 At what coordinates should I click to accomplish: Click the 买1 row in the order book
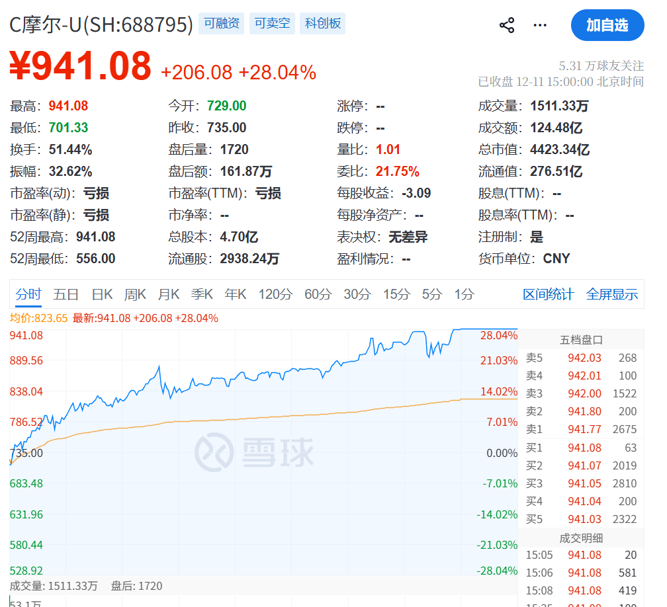tap(581, 447)
